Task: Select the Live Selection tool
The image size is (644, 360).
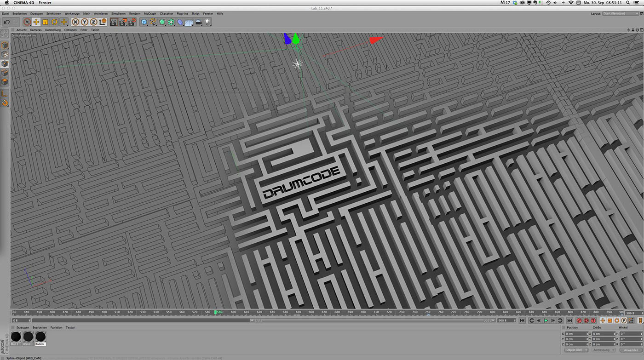Action: coord(27,22)
